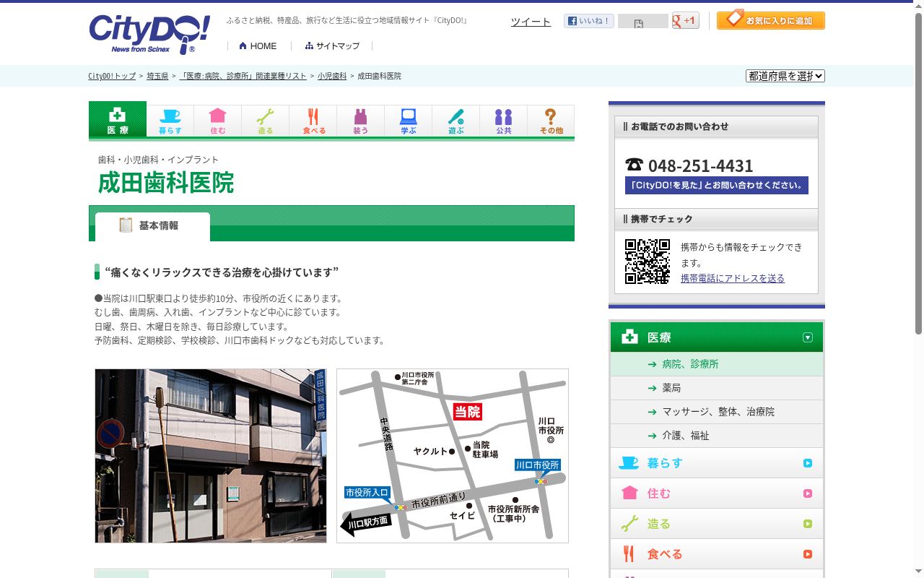This screenshot has height=578, width=924.
Task: Open the 公共 people icon tab
Action: tap(504, 121)
